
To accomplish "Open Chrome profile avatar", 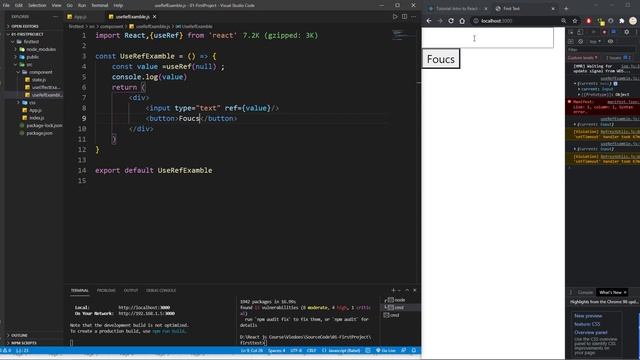I will coord(633,21).
